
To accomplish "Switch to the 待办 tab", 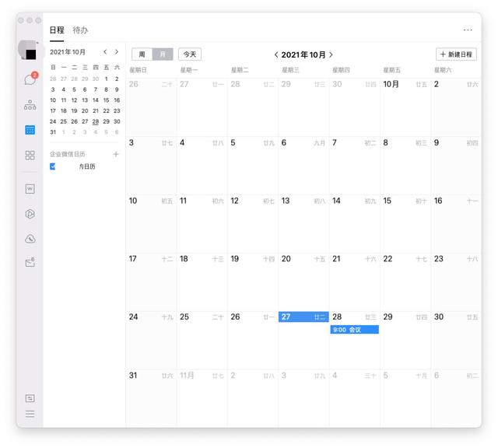I will point(80,30).
